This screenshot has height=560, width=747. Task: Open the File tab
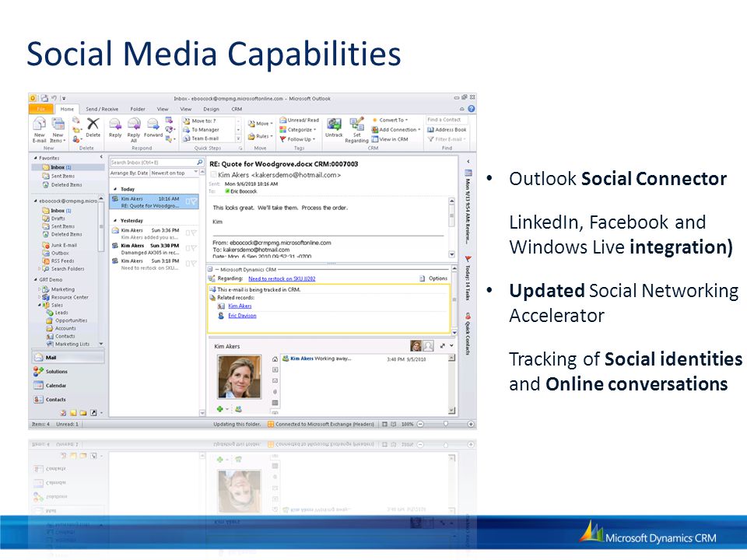tap(41, 109)
